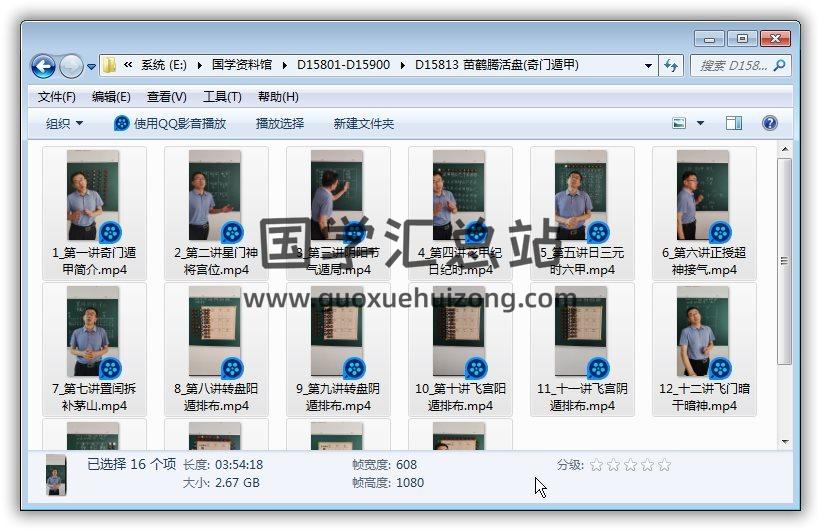Select video 5_第五讲日三元时六甲.mp4 thumbnail
The image size is (821, 531).
click(x=581, y=195)
